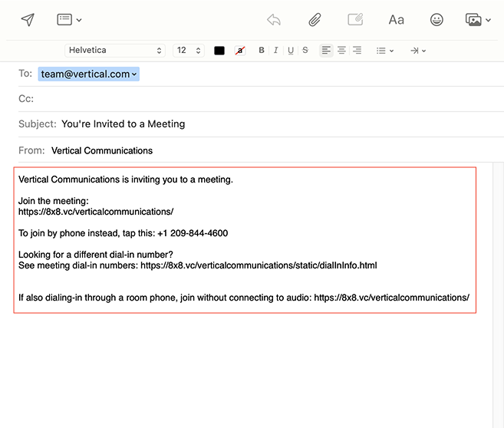Expand the indentation dropdown arrow

(x=424, y=51)
